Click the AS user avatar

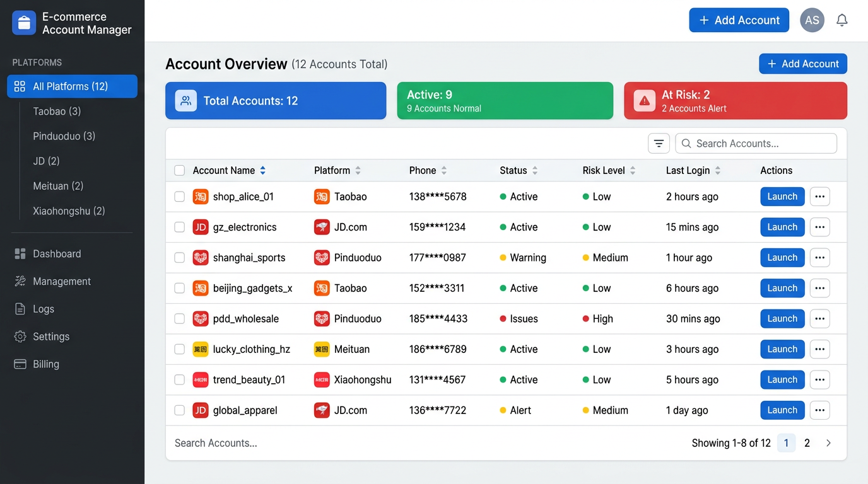tap(812, 20)
